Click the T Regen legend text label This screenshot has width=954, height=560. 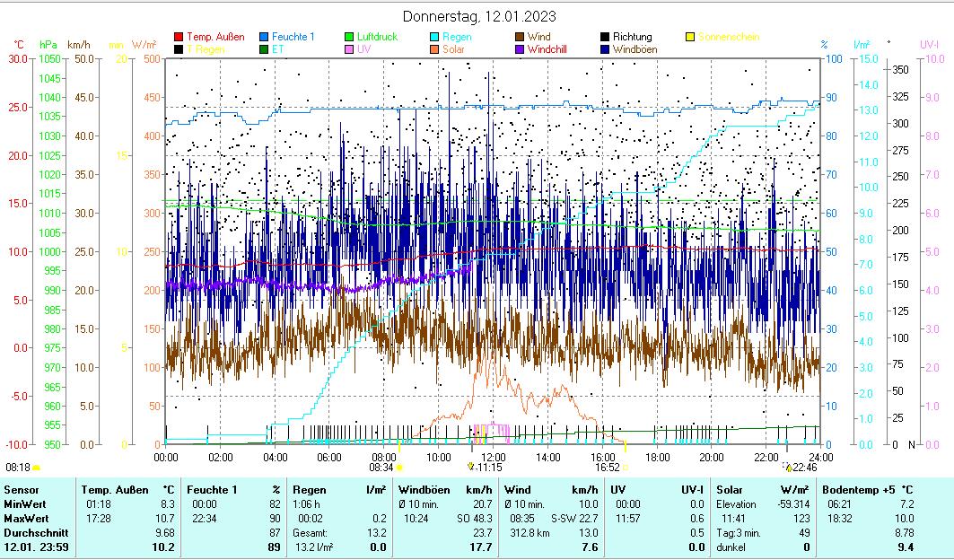pyautogui.click(x=205, y=50)
